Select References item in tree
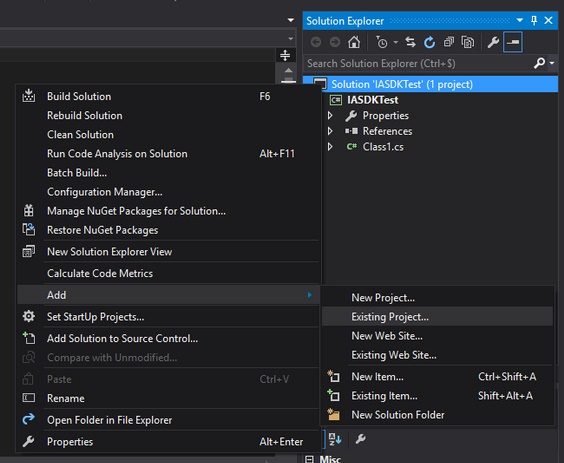Viewport: 564px width, 463px height. (387, 131)
